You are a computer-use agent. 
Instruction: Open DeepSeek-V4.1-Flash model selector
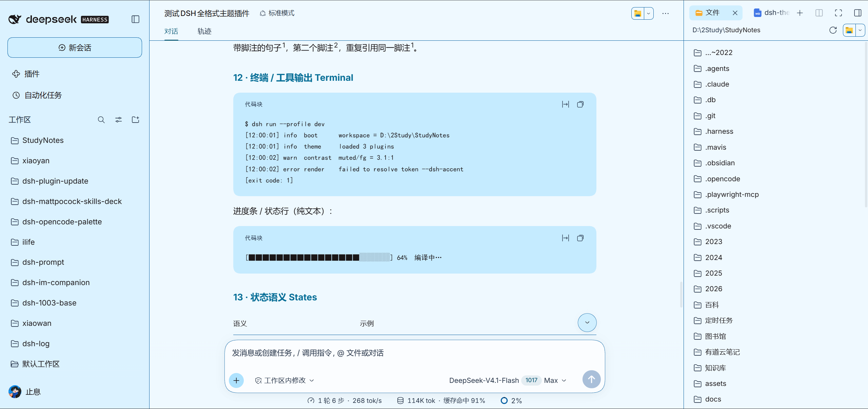[508, 380]
